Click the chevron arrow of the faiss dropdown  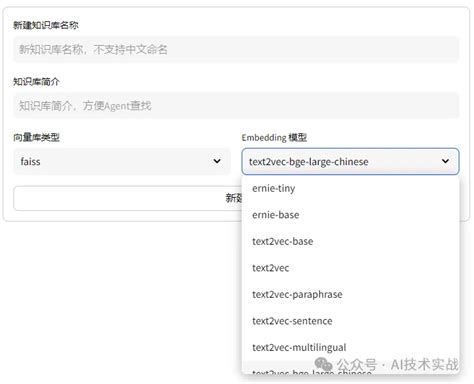(x=217, y=161)
